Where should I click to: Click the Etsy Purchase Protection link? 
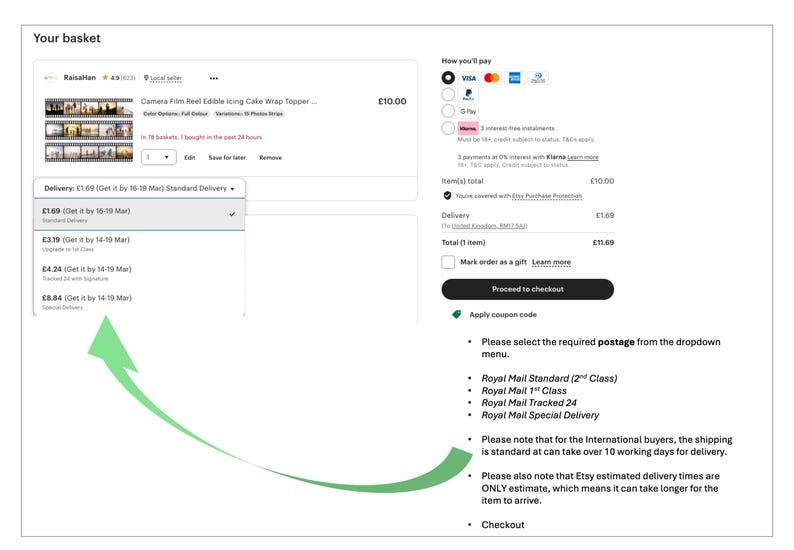click(x=547, y=196)
